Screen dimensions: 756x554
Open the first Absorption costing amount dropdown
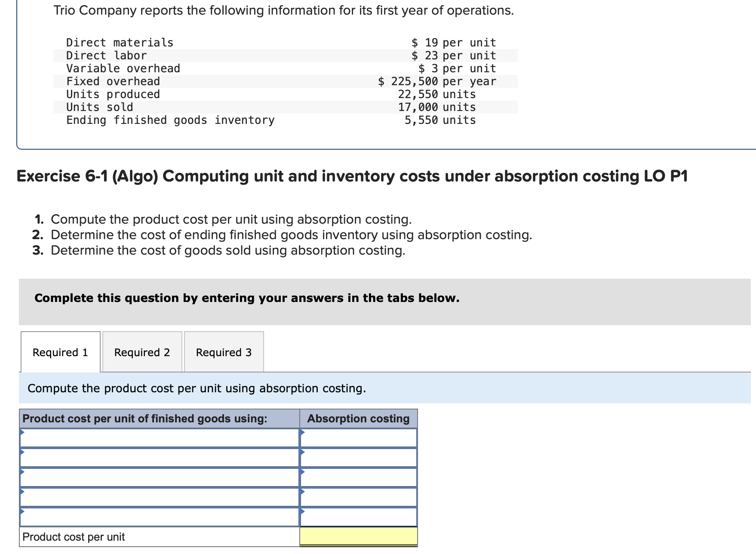[x=358, y=438]
